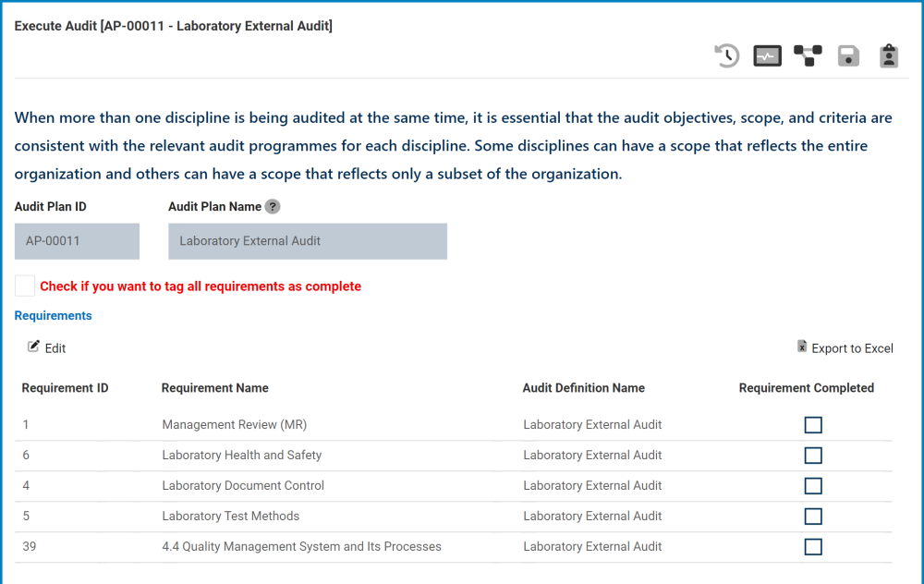The width and height of the screenshot is (924, 584).
Task: Click the activity monitor icon in the toolbar
Action: pyautogui.click(x=767, y=55)
